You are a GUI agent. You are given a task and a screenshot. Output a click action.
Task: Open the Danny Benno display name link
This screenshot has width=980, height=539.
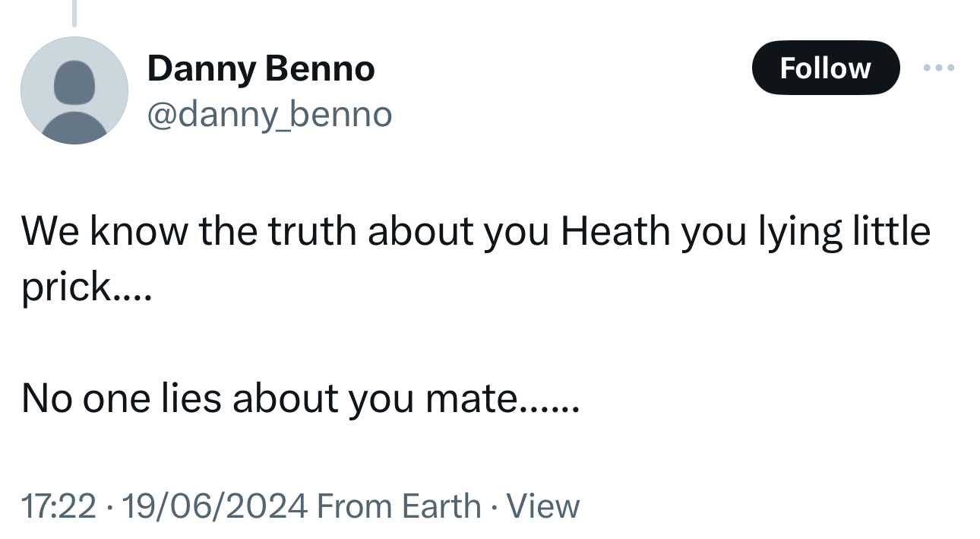tap(261, 68)
